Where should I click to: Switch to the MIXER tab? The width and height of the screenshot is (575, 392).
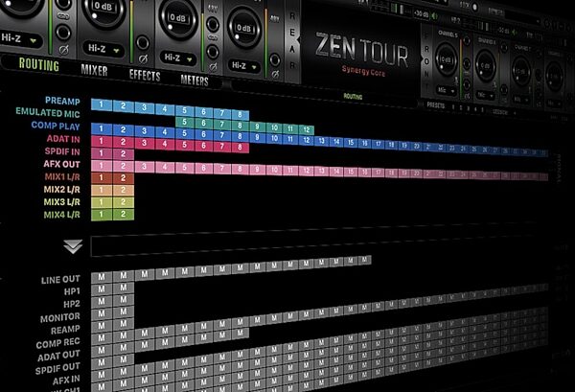(94, 70)
